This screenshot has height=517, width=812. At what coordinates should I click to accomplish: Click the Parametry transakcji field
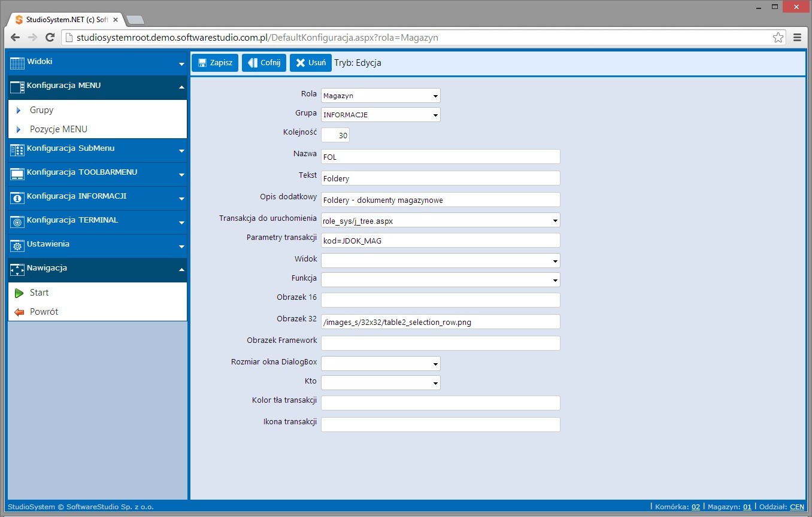click(x=441, y=241)
